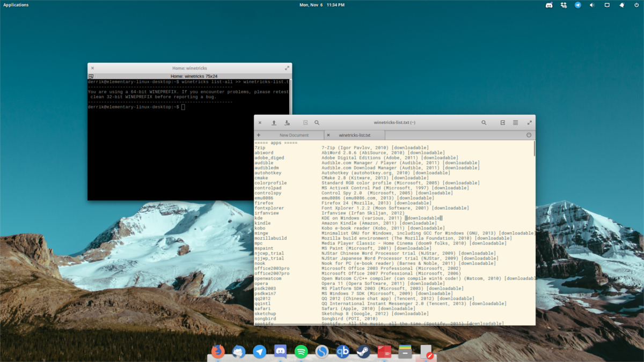The image size is (644, 362).
Task: Click the Telegram tray icon in the top panel
Action: 578,5
